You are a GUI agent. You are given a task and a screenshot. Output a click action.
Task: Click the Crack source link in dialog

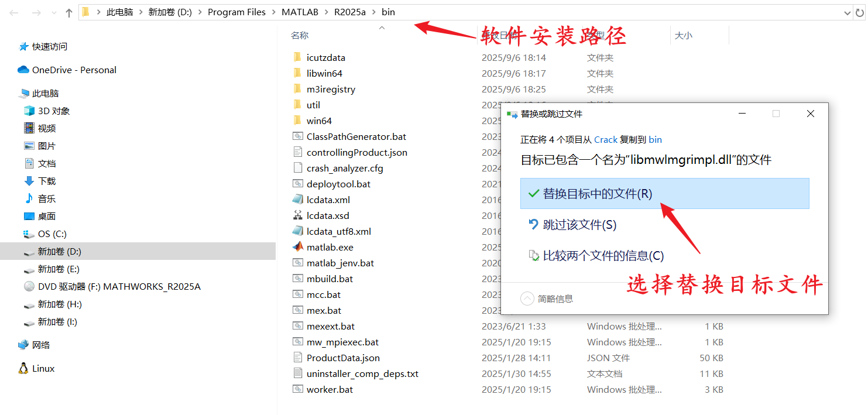606,139
